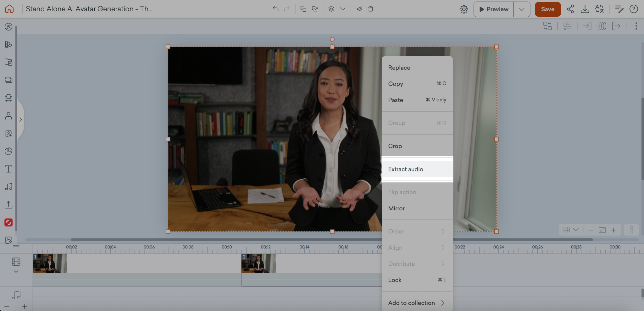
Task: Click the download icon
Action: 585,9
